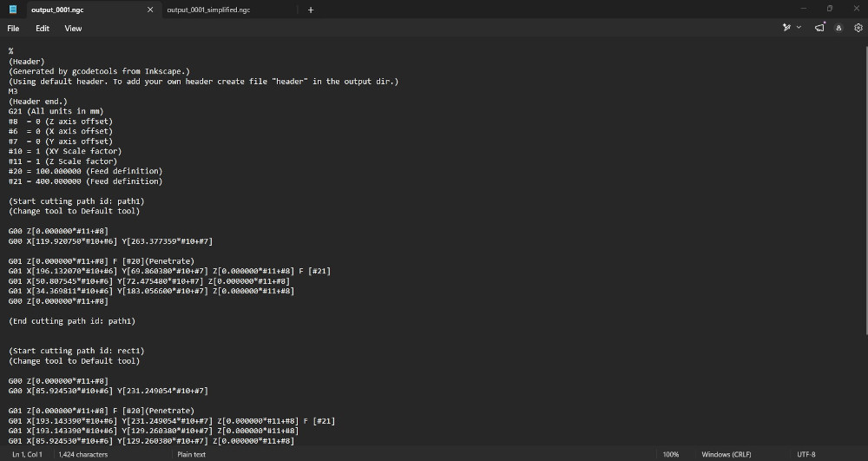Expand the Copilot rewrite dropdown chevron
Viewport: 868px width, 461px height.
click(799, 28)
